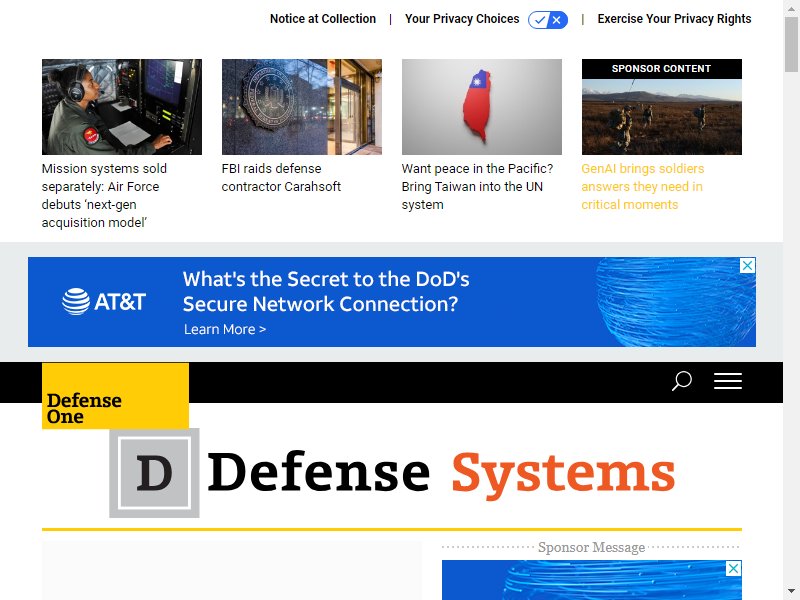This screenshot has height=600, width=800.
Task: Open the Taiwan flag map thumbnail
Action: (x=482, y=107)
